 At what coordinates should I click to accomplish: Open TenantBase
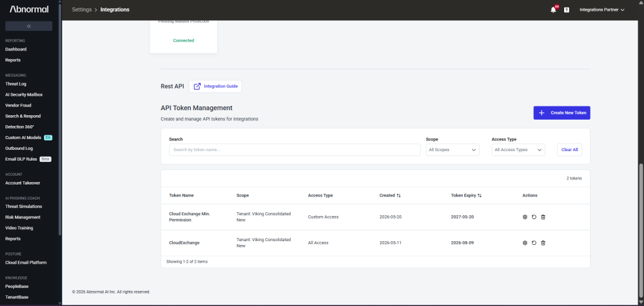click(x=17, y=297)
